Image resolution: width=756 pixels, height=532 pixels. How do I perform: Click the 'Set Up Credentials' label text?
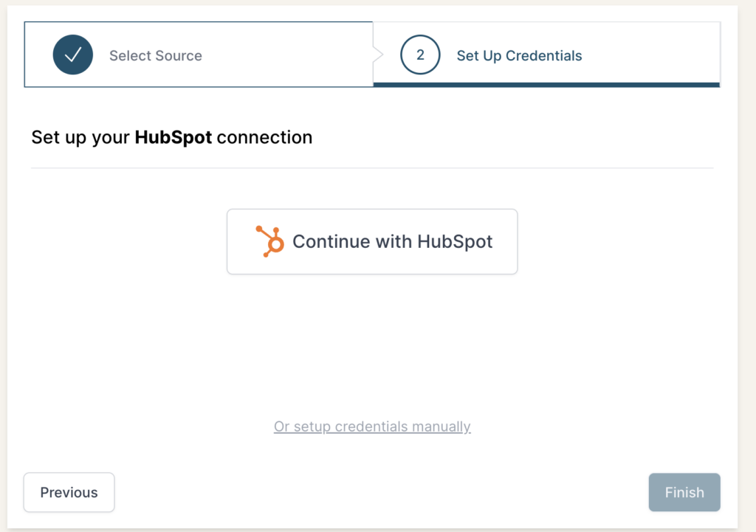coord(519,55)
